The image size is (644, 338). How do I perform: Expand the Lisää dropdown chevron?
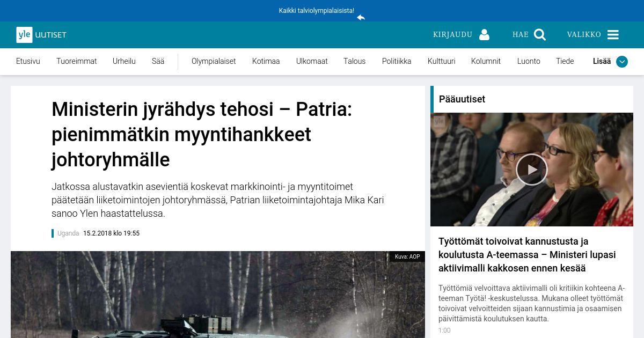(x=622, y=62)
